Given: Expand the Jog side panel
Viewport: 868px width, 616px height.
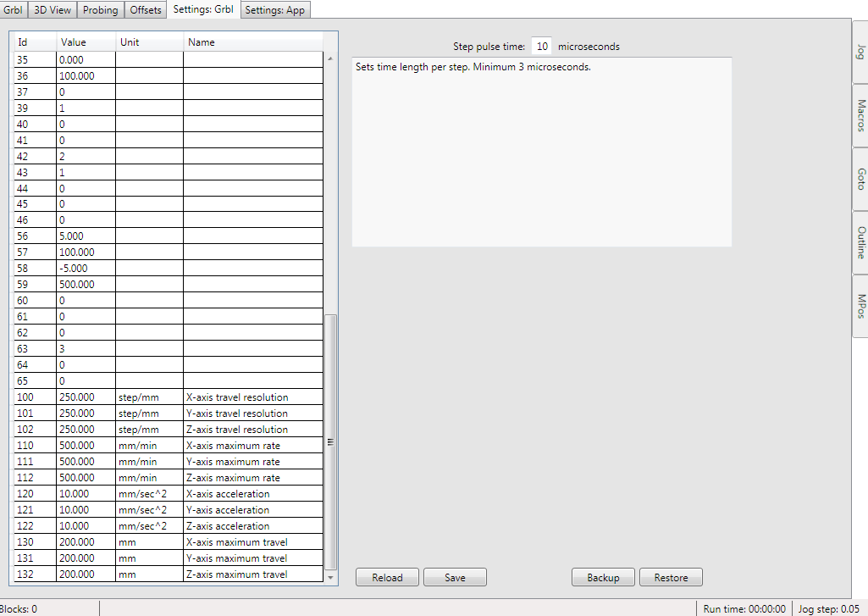Looking at the screenshot, I should [860, 52].
